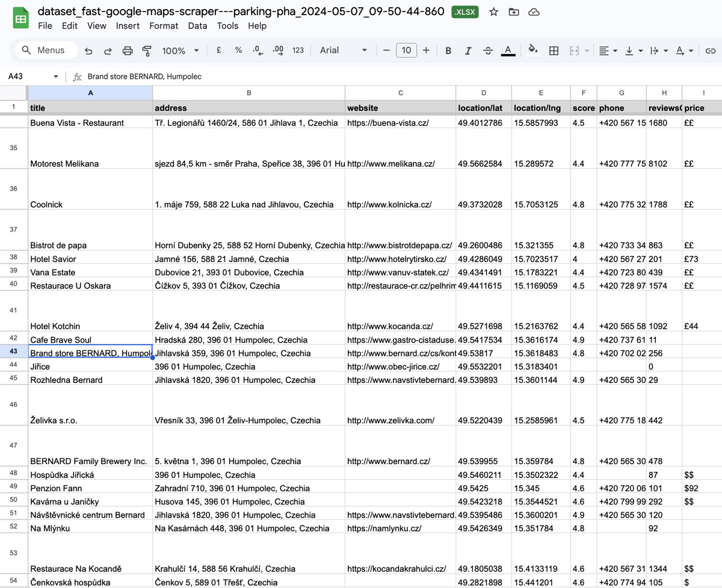Select the 'Rozhledna Bernard' cell
This screenshot has width=722, height=588.
coord(90,379)
